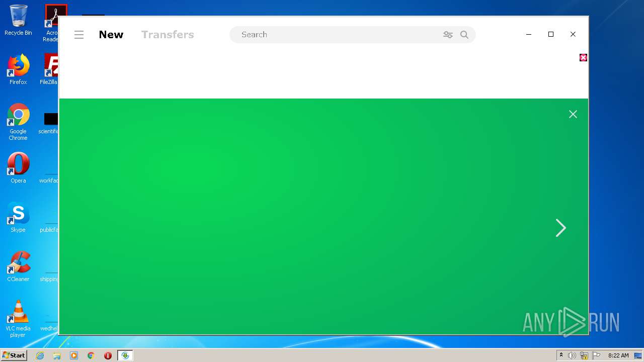Viewport: 644px width, 362px height.
Task: Switch to the Transfers tab
Action: (168, 35)
